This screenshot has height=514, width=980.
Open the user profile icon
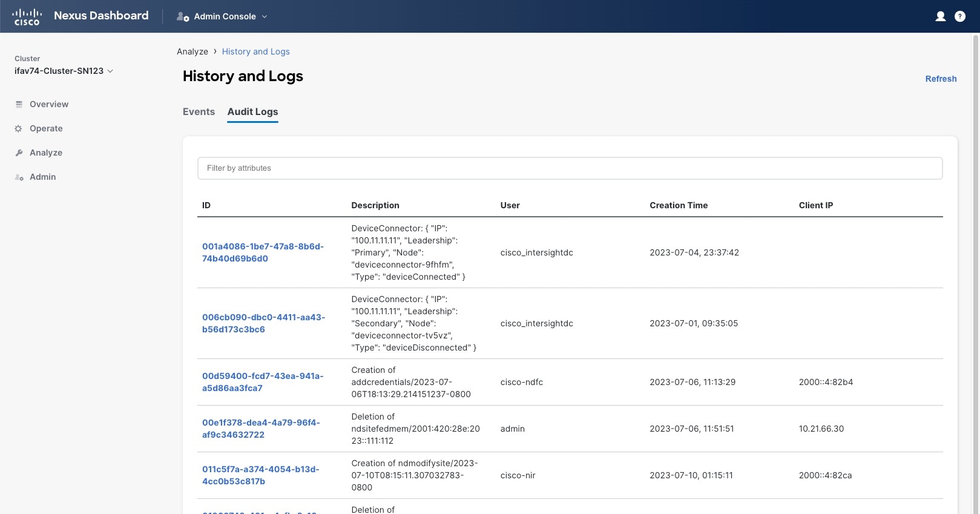tap(941, 16)
